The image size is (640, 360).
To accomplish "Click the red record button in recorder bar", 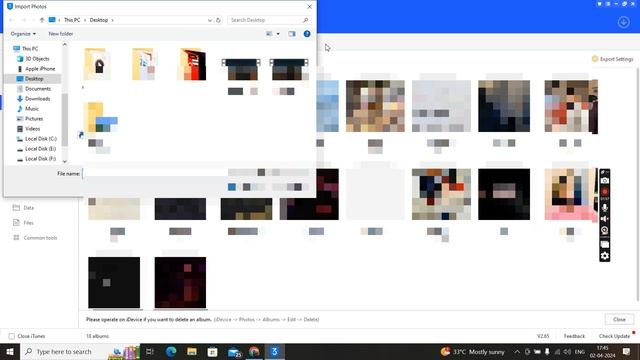I will click(604, 191).
